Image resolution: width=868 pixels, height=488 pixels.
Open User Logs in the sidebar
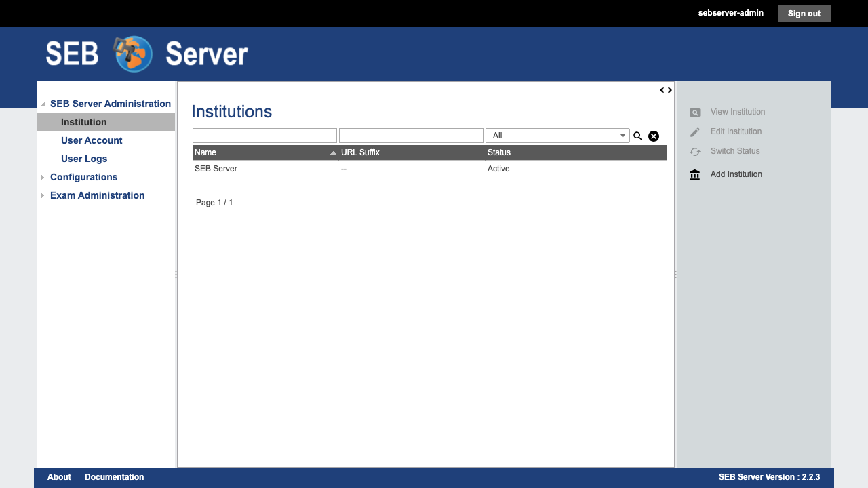(84, 159)
